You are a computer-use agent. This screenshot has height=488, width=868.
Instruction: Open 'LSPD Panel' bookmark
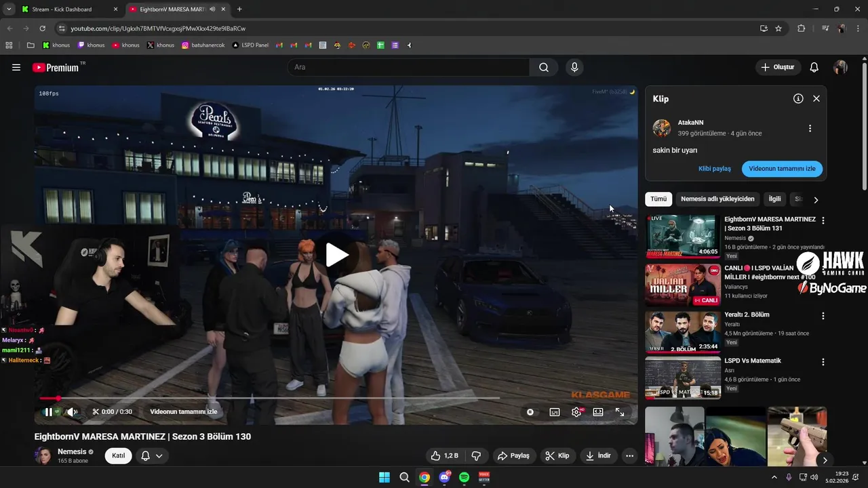[250, 45]
